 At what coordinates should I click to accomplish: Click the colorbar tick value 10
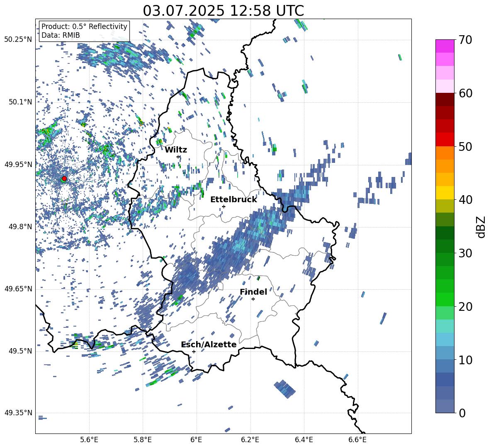465,360
